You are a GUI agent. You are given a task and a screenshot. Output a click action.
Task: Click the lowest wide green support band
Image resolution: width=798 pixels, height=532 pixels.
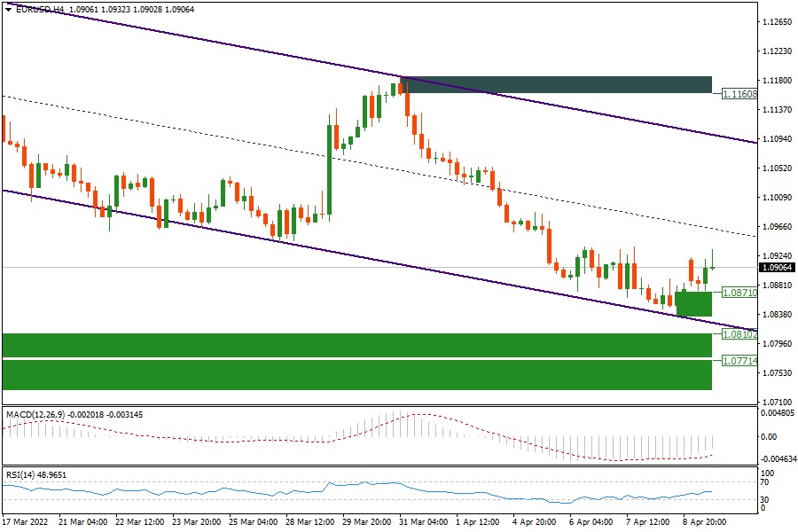click(355, 374)
